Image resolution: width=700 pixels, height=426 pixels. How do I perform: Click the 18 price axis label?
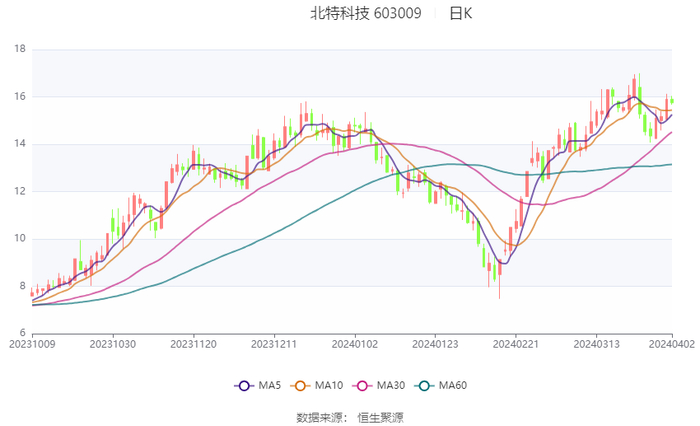(19, 49)
